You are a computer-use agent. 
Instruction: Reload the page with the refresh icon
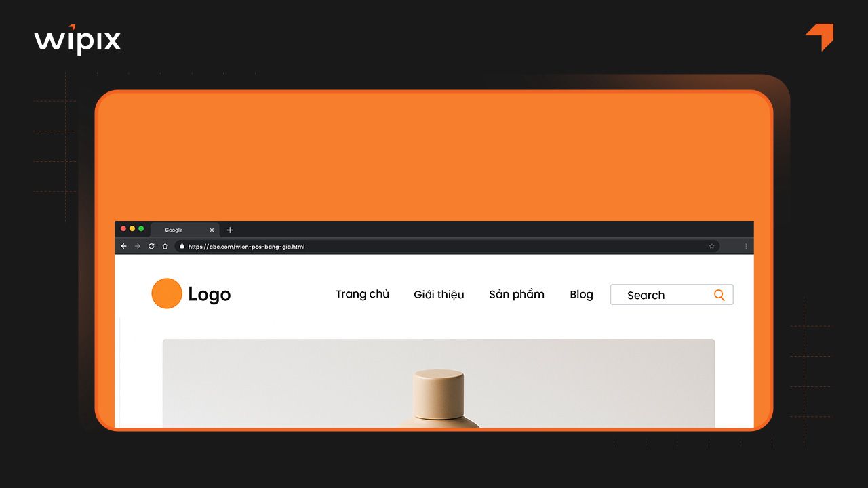[151, 246]
